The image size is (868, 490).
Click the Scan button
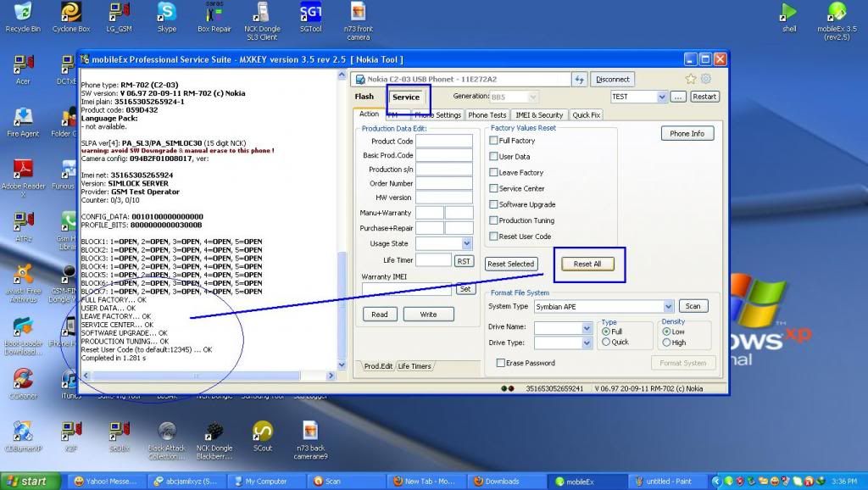[693, 306]
